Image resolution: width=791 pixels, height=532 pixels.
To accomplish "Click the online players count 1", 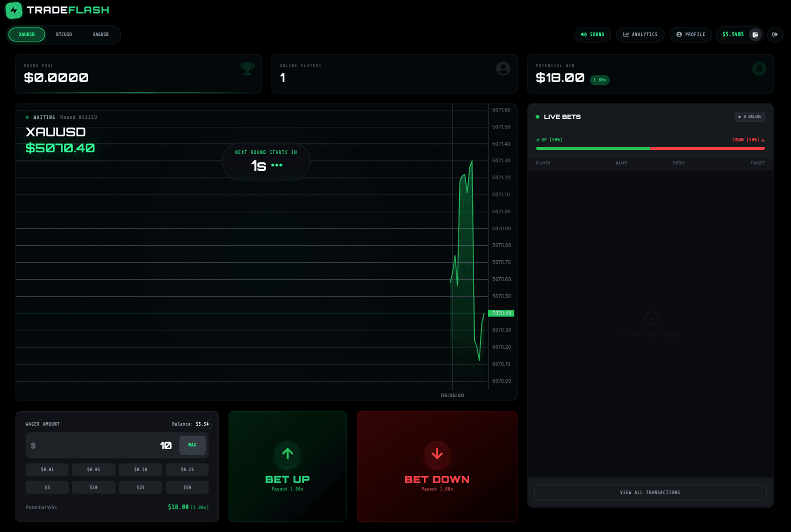I will click(x=282, y=77).
